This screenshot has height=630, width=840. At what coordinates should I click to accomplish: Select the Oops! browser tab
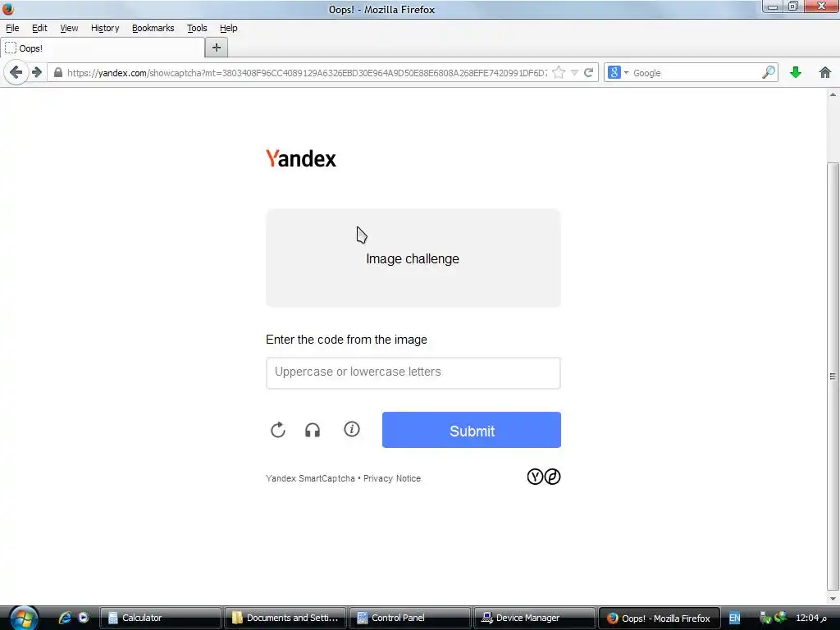(103, 48)
